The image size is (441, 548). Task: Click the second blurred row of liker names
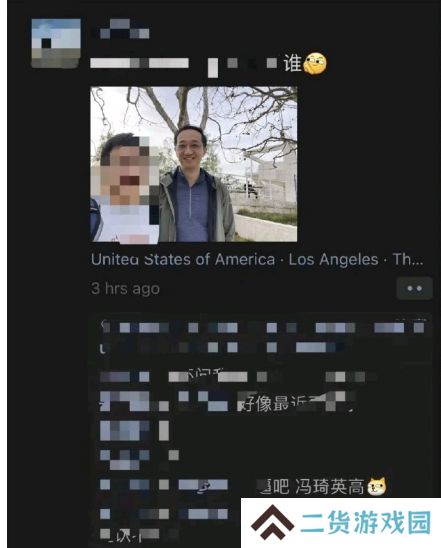(x=222, y=347)
